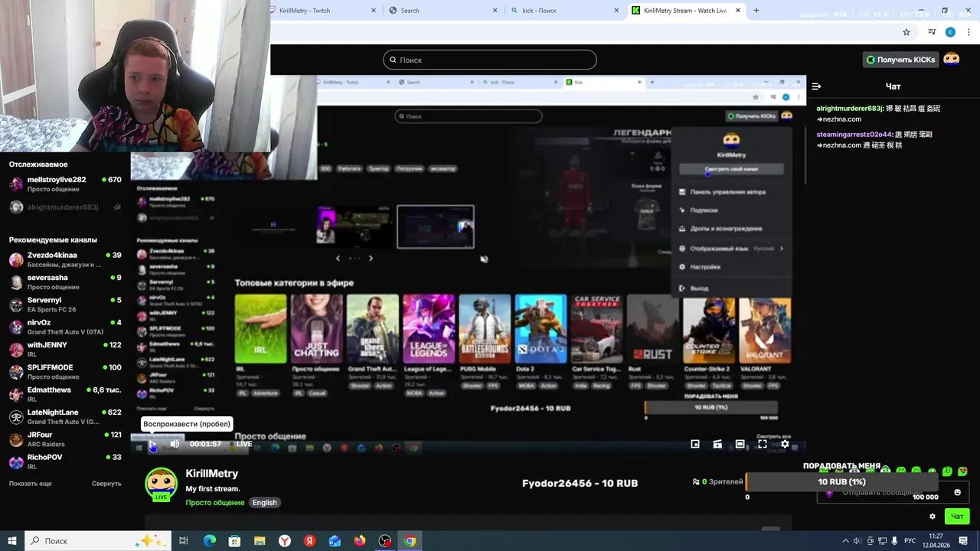The width and height of the screenshot is (980, 551).
Task: Click the Servernyi channel avatar
Action: tap(16, 305)
